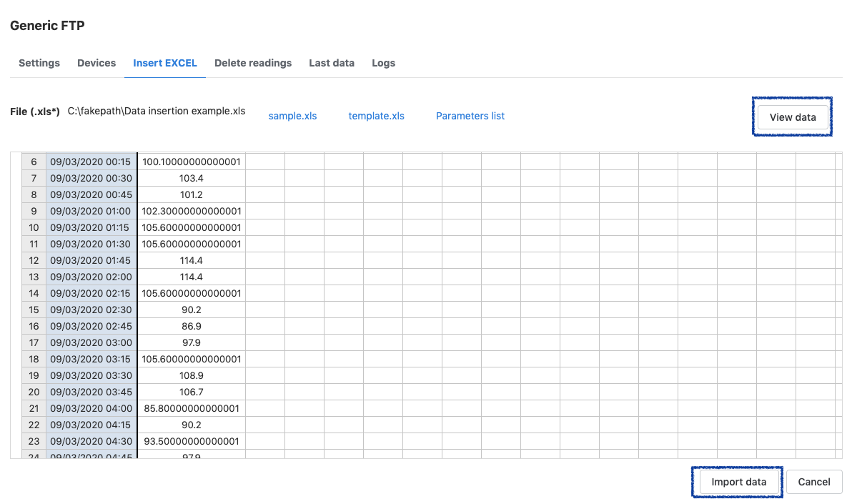Open the template.xls link
The height and width of the screenshot is (504, 847).
tap(376, 116)
